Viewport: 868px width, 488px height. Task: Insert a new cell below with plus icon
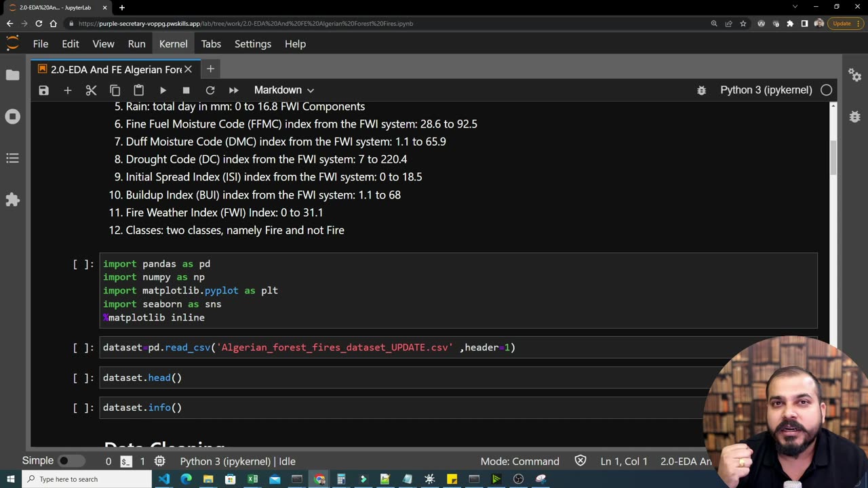[67, 90]
